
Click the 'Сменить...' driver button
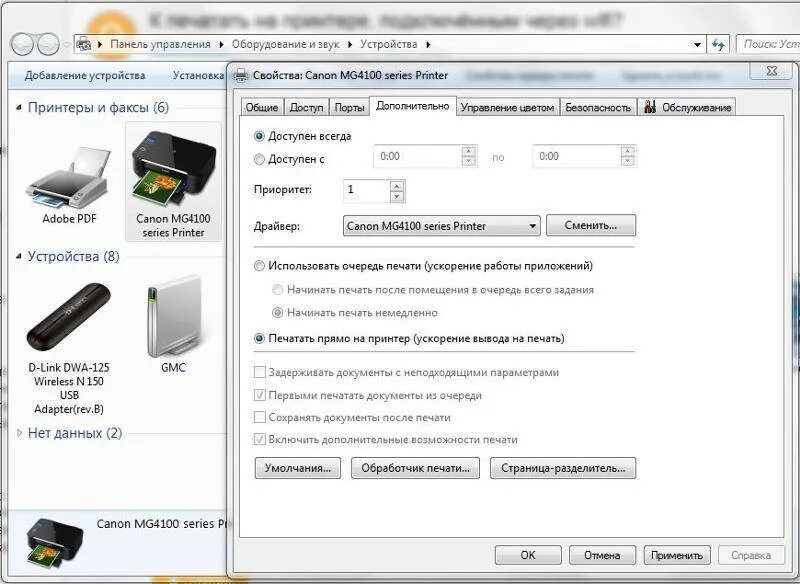tap(591, 225)
